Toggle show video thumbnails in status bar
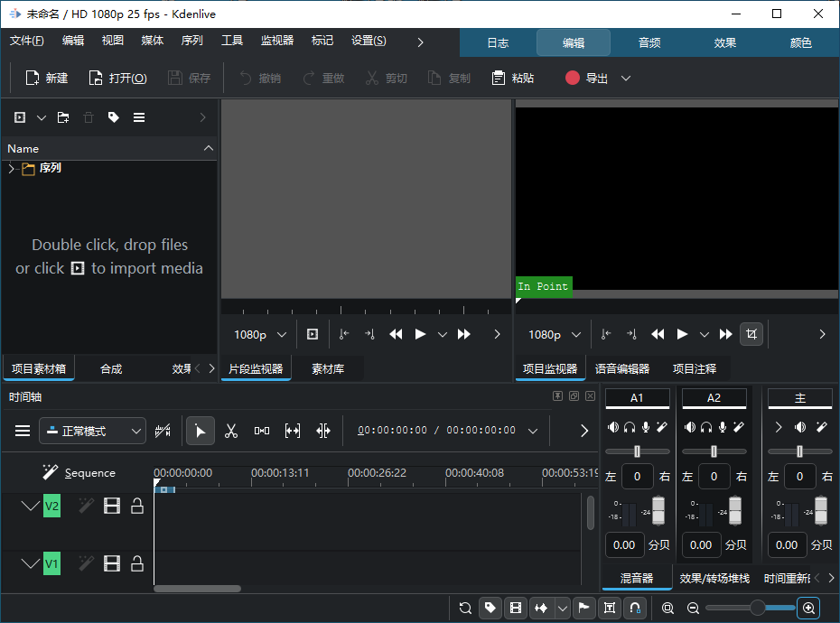The width and height of the screenshot is (840, 623). tap(516, 608)
